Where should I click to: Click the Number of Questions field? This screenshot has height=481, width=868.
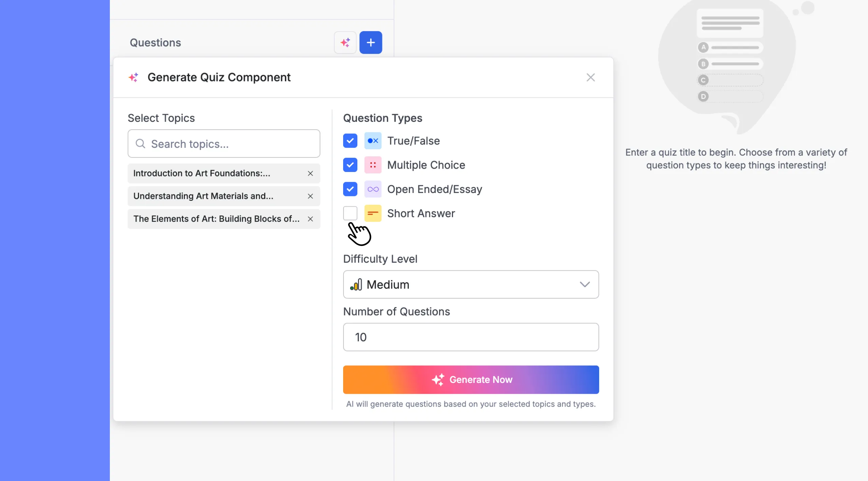click(471, 337)
